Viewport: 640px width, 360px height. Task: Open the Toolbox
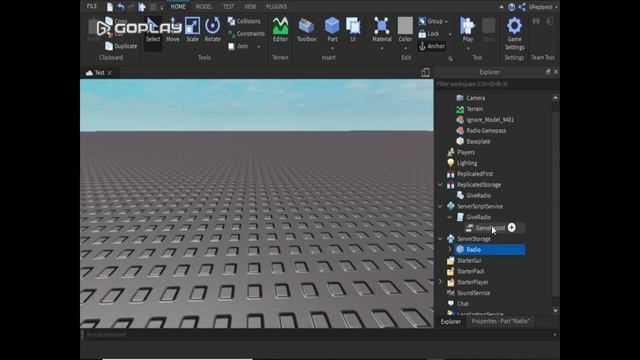coord(307,29)
